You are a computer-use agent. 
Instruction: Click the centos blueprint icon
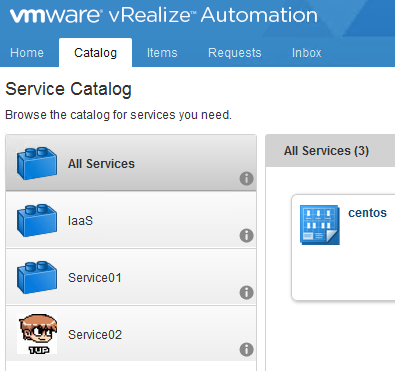coord(320,225)
